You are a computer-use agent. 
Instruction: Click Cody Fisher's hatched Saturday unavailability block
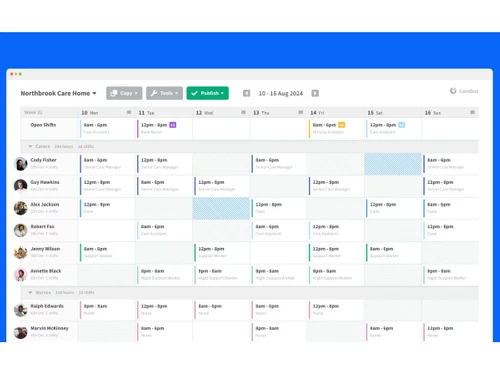coord(393,164)
